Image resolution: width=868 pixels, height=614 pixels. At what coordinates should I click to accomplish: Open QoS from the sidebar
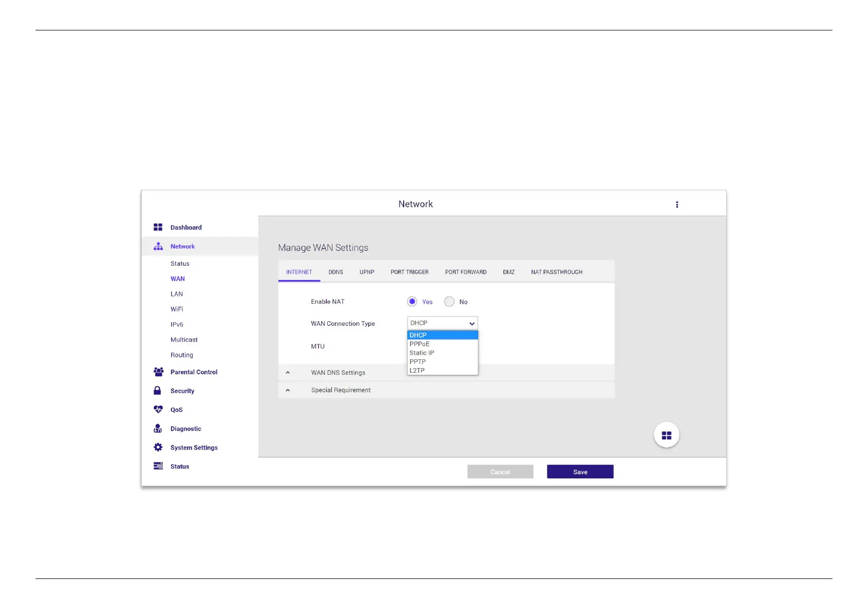pos(176,410)
